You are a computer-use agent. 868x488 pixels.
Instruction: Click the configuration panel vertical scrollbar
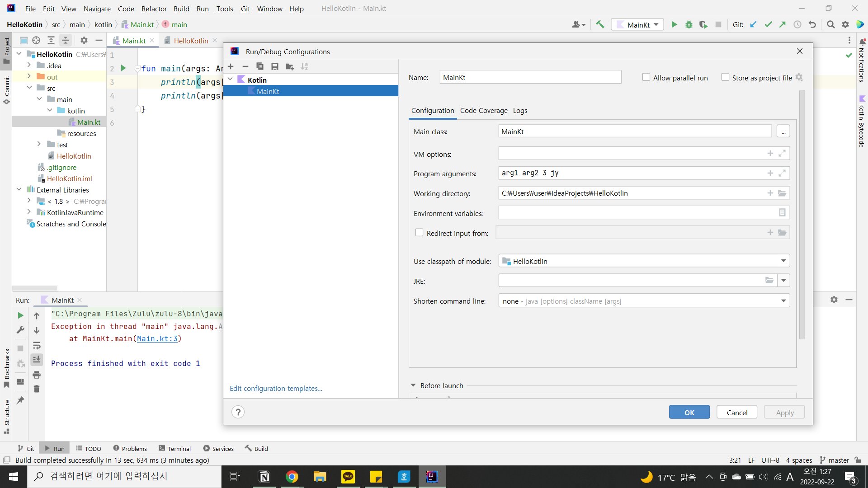click(802, 215)
